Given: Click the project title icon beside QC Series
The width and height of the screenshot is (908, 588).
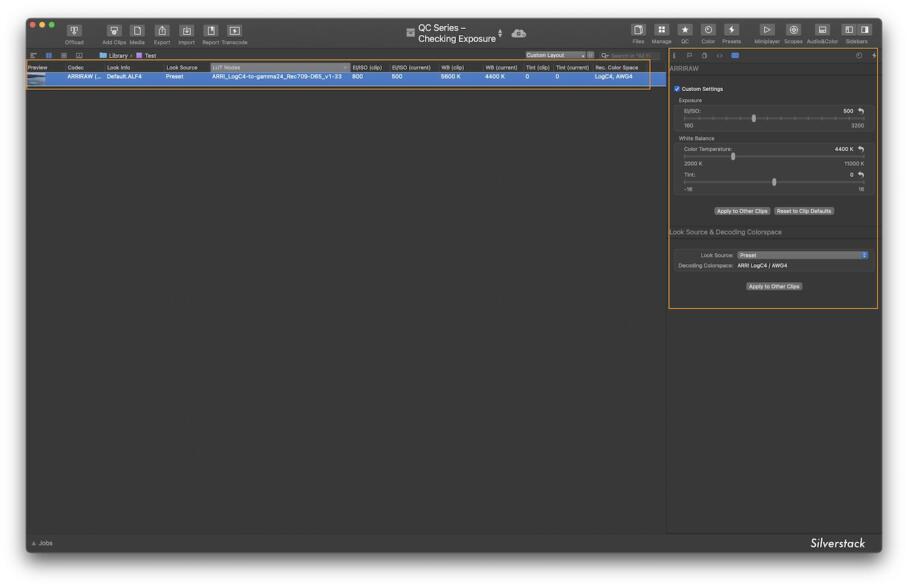Looking at the screenshot, I should (x=410, y=33).
